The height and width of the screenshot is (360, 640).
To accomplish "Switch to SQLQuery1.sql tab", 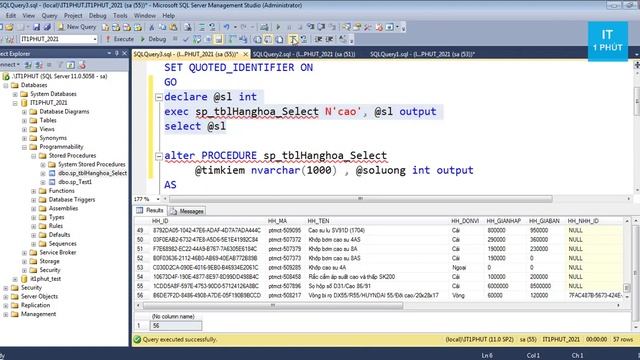I will coord(422,54).
